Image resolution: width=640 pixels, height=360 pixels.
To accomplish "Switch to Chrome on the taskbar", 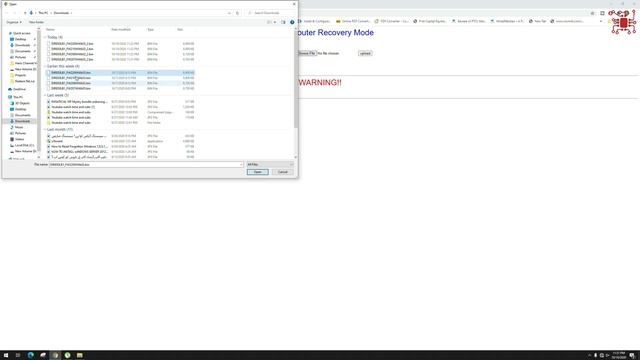I will (55, 355).
